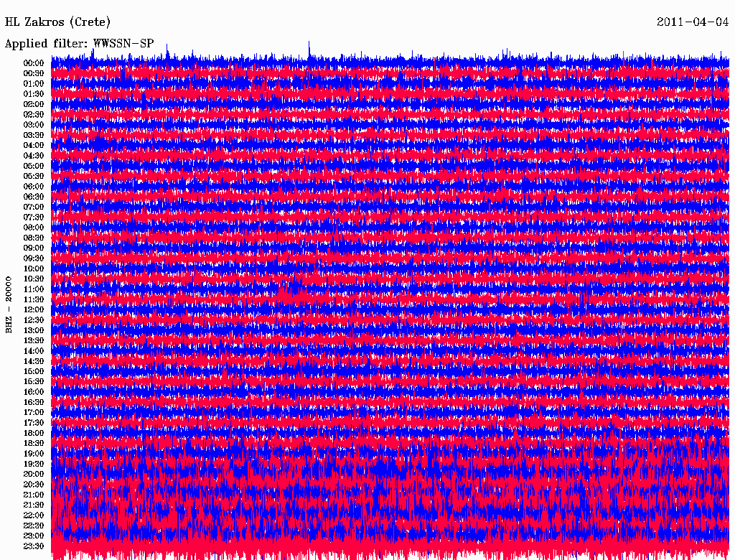735x560 pixels.
Task: Select the 11:00 time label
Action: (33, 289)
